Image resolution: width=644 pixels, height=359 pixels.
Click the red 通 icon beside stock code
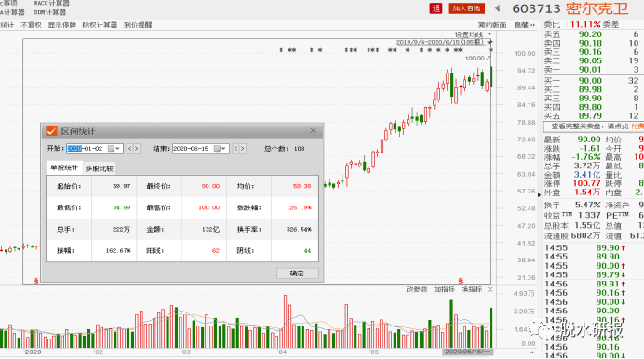(x=436, y=8)
